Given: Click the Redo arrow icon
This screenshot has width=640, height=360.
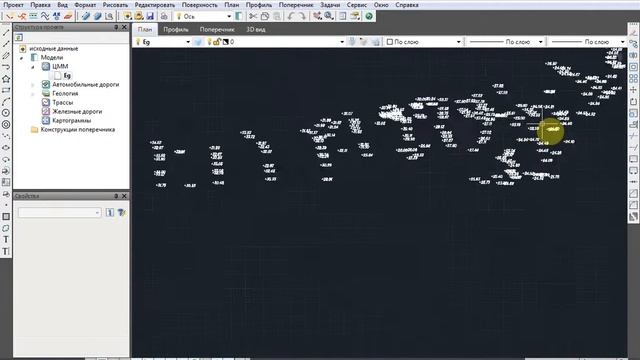Looking at the screenshot, I should (x=302, y=16).
